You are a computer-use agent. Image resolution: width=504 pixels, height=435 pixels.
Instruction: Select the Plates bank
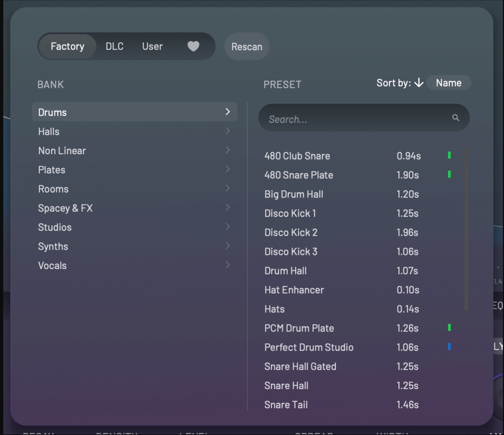(x=52, y=170)
